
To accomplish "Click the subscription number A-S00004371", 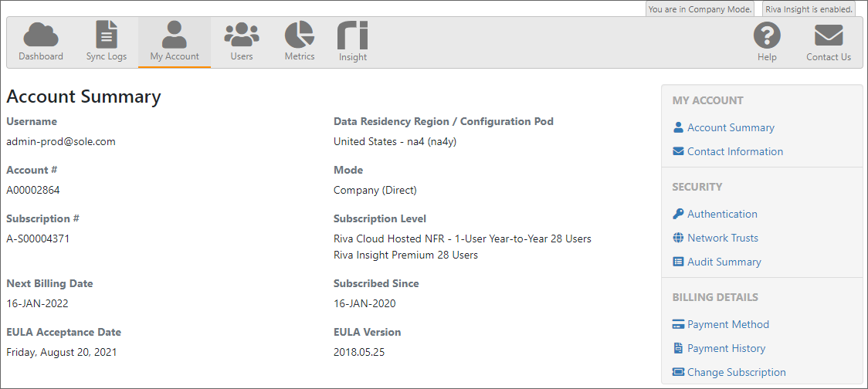I will tap(38, 239).
